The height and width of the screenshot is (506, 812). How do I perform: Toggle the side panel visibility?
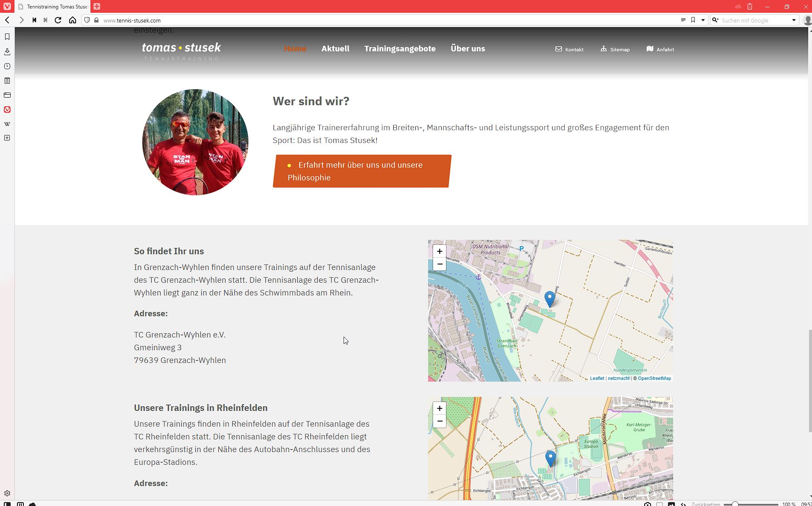coord(7,504)
